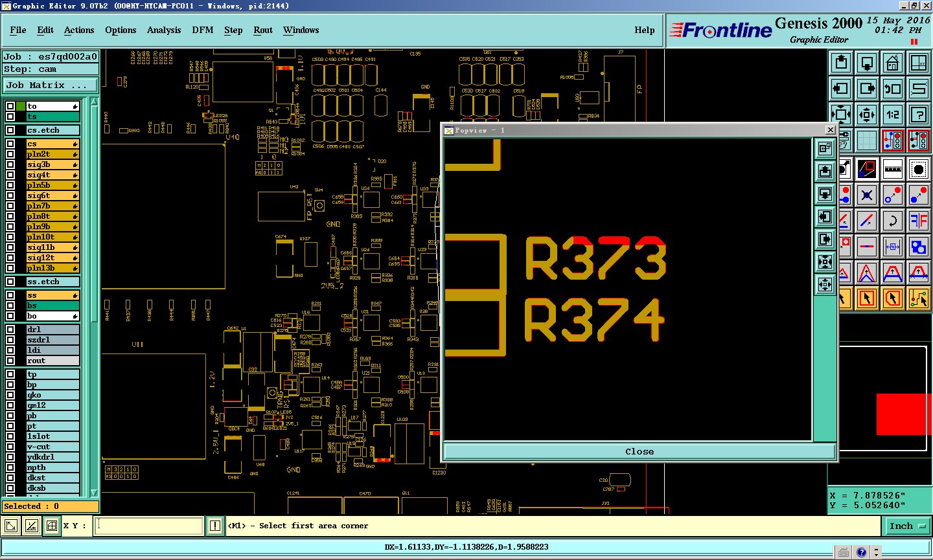Screen dimensions: 933x560
Task: Click the layer list scroll-down arrow
Action: pyautogui.click(x=94, y=493)
